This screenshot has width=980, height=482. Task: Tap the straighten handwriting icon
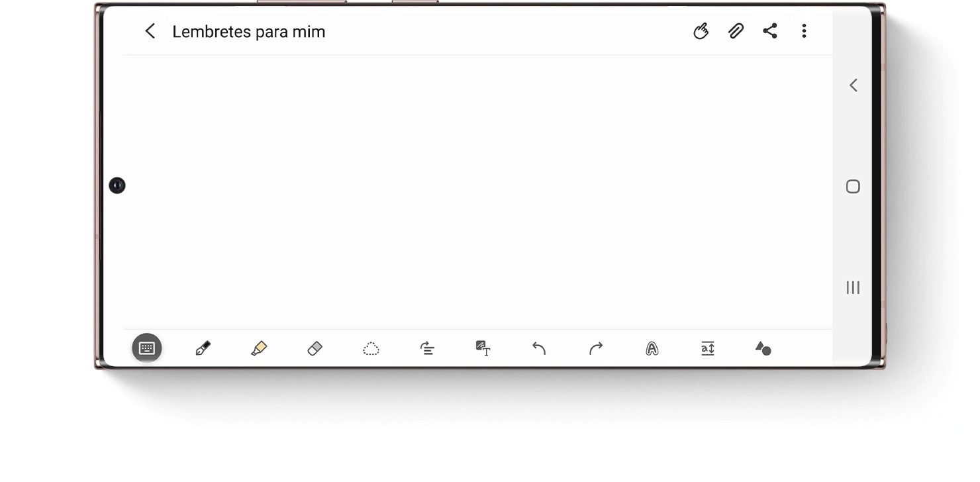pos(427,348)
